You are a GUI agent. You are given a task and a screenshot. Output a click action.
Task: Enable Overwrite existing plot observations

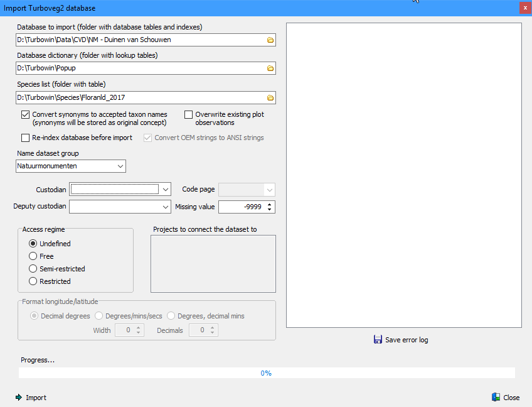point(189,115)
